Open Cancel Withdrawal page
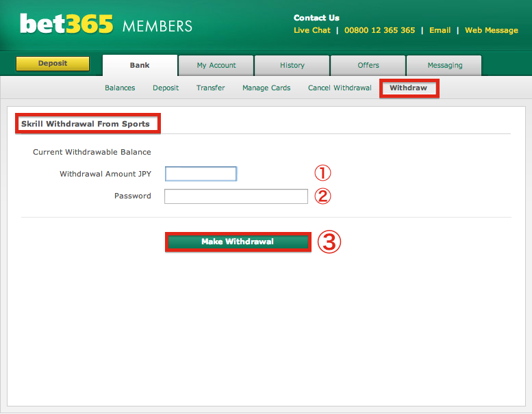The height and width of the screenshot is (414, 532). [x=340, y=88]
